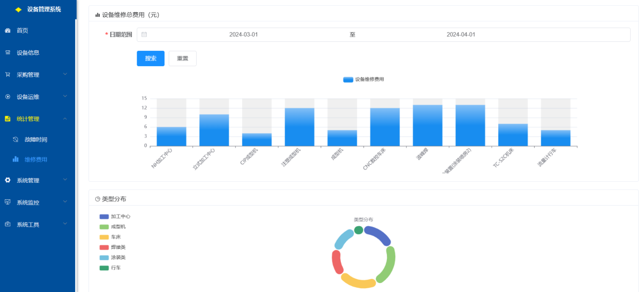Open the 首页 menu item
Image resolution: width=644 pixels, height=292 pixels.
(38, 31)
